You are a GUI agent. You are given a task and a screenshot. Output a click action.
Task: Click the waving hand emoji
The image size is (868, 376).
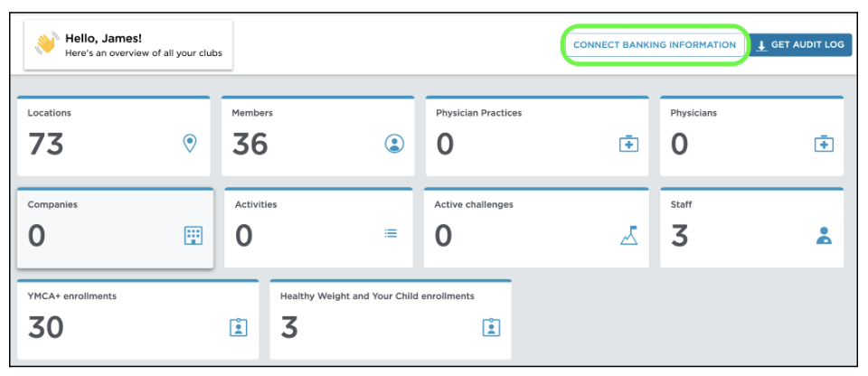(x=47, y=43)
